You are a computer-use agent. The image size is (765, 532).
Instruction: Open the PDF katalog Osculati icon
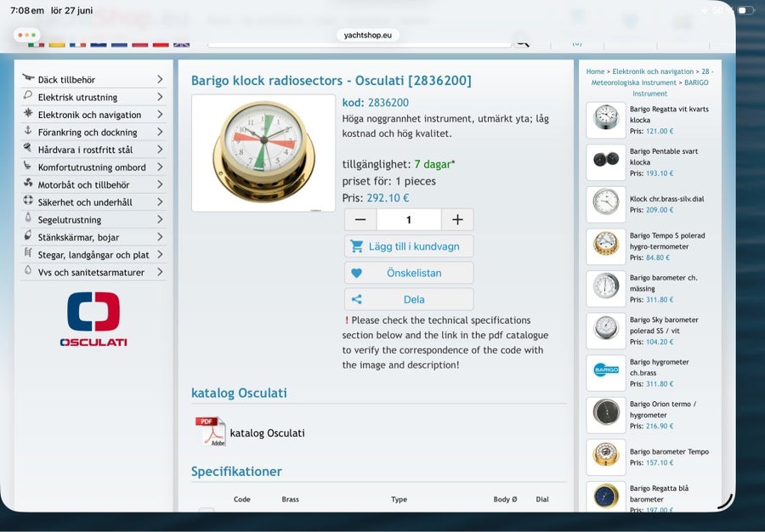tap(211, 432)
